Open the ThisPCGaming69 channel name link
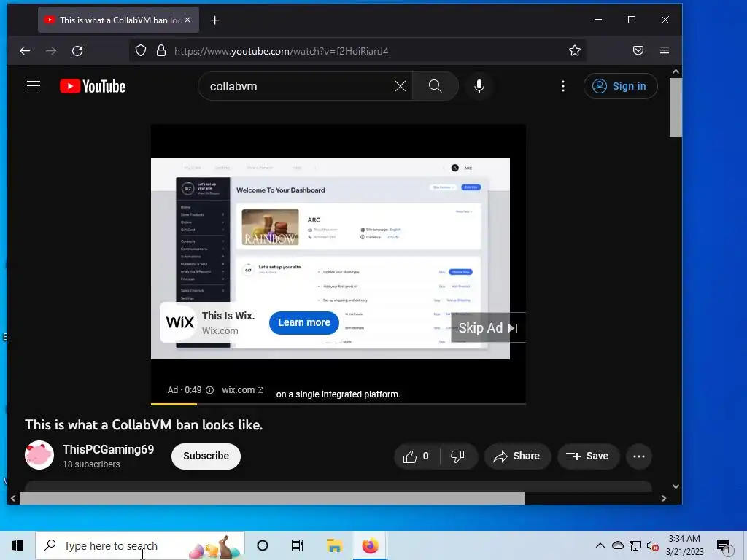This screenshot has width=747, height=560. pyautogui.click(x=108, y=449)
